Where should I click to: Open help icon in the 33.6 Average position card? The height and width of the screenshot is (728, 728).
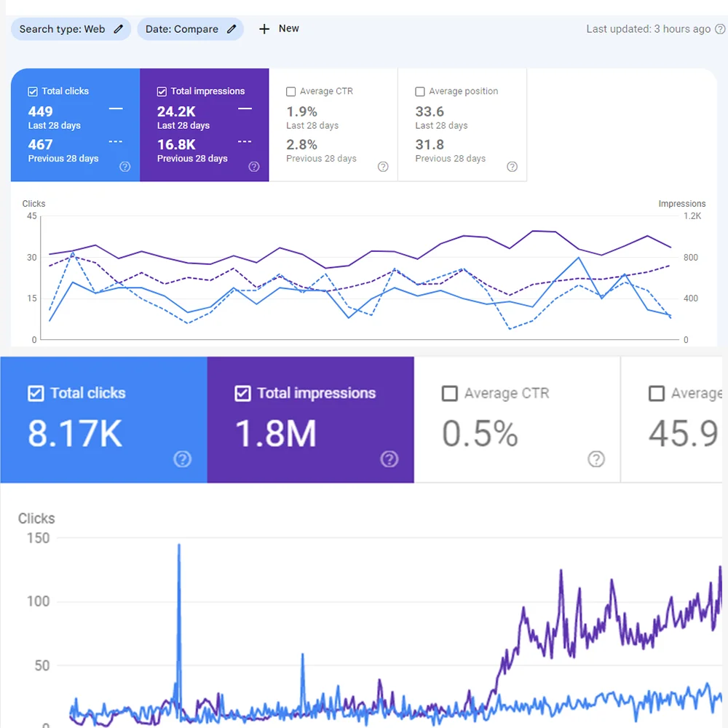512,167
